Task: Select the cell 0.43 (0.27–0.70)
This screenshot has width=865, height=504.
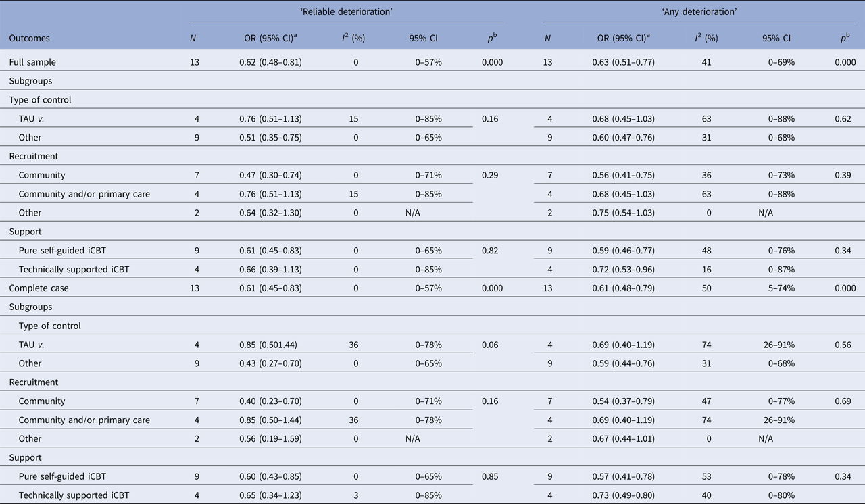Action: tap(270, 363)
